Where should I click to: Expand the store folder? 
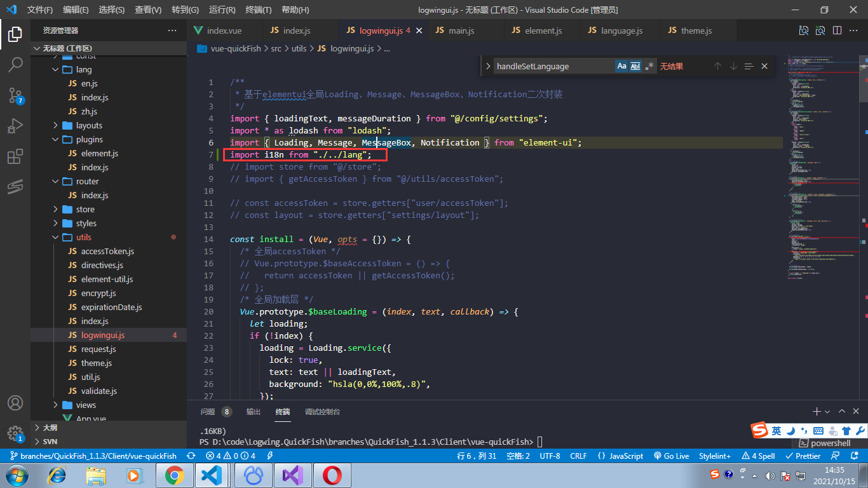point(85,209)
